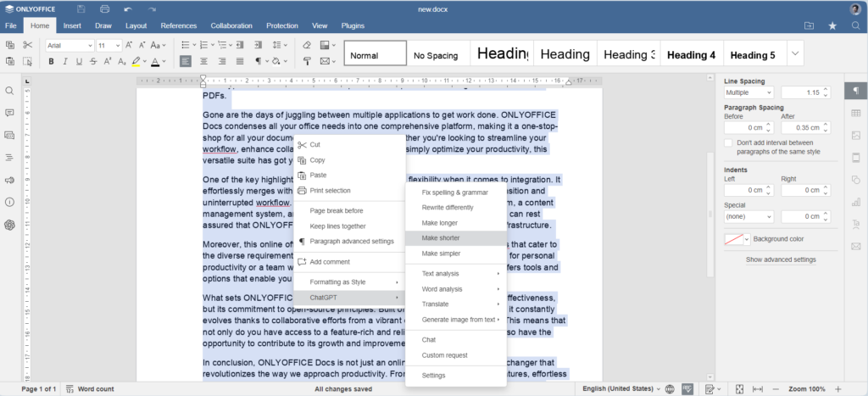Choose Custom request in the ChatGPT menu
868x396 pixels.
(x=456, y=355)
